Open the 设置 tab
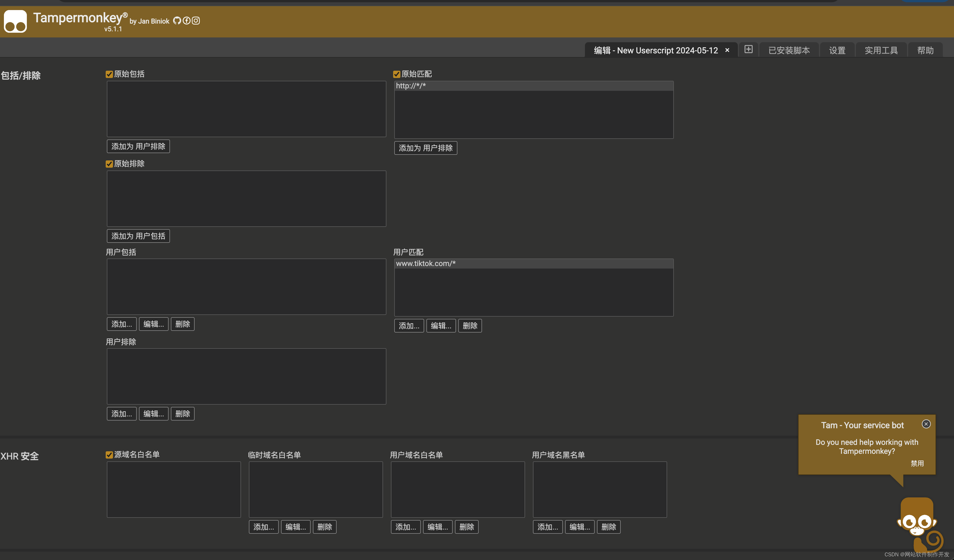 click(837, 50)
